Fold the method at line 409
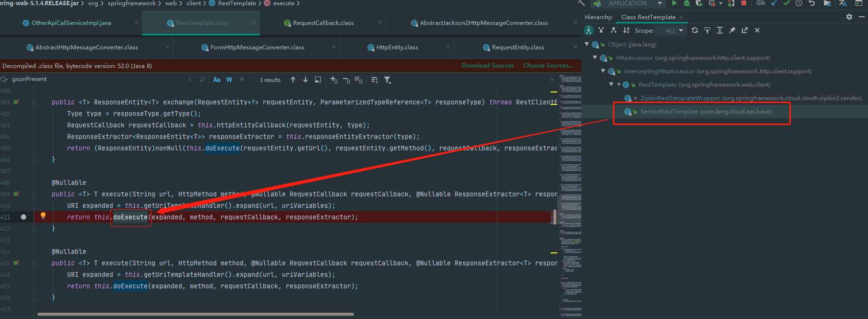868x319 pixels. (x=34, y=194)
